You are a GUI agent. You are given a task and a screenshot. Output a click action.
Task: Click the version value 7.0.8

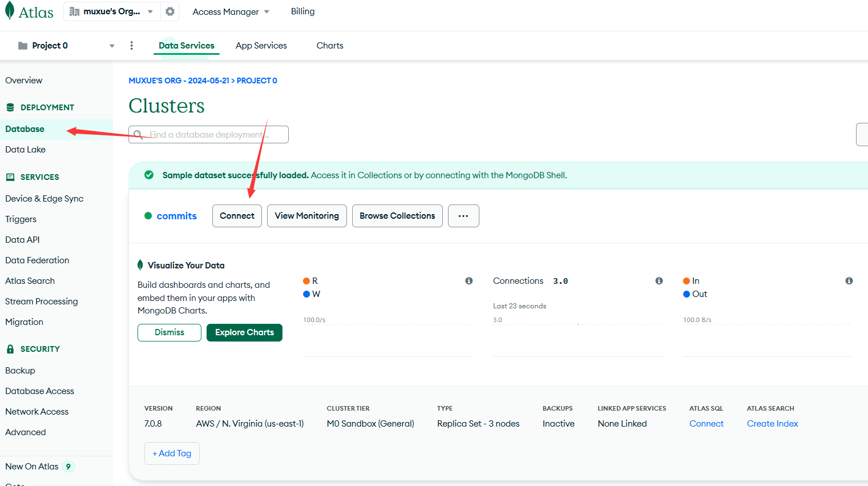[153, 424]
